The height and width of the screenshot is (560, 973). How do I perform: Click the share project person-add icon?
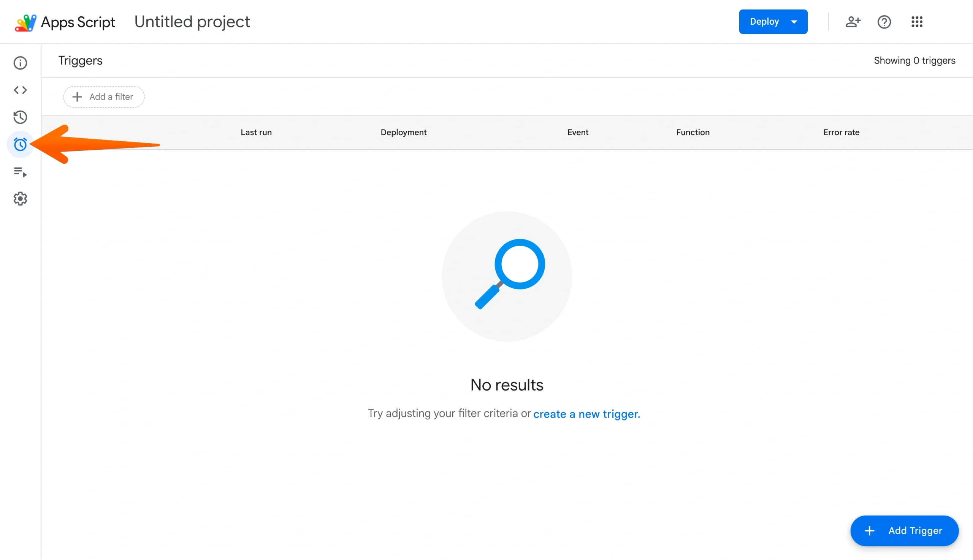(x=853, y=22)
